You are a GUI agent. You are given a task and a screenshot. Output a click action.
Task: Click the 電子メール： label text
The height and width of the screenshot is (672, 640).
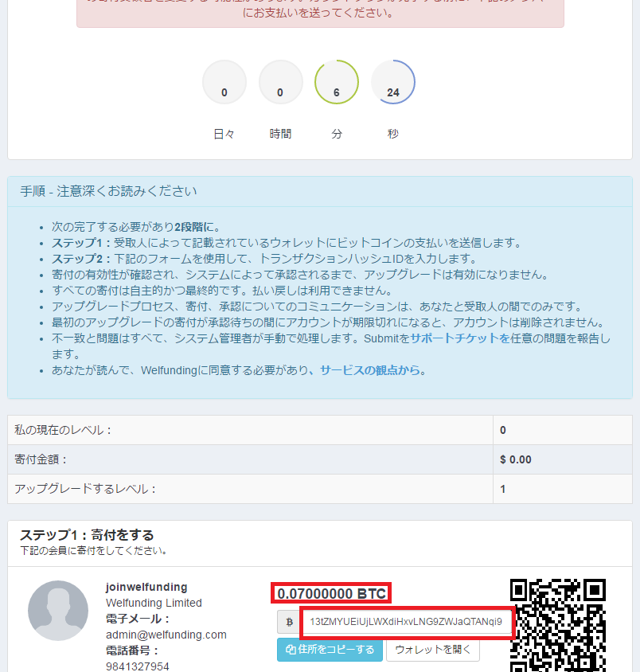139,619
